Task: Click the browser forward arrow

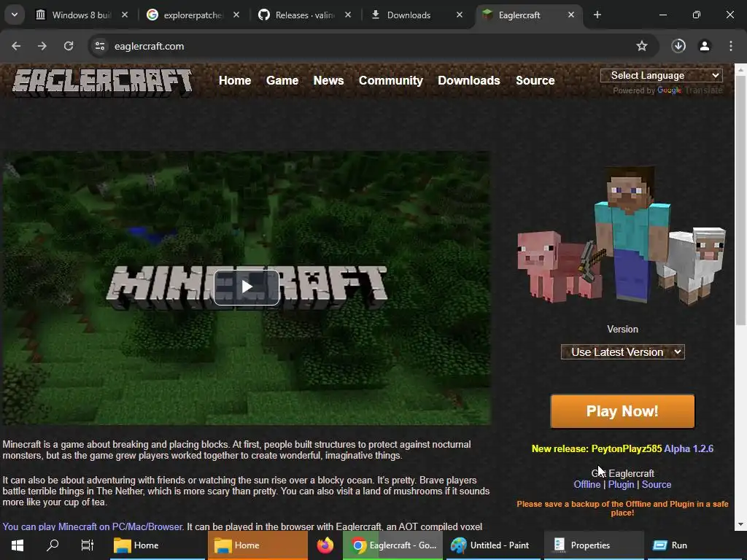Action: [x=42, y=46]
